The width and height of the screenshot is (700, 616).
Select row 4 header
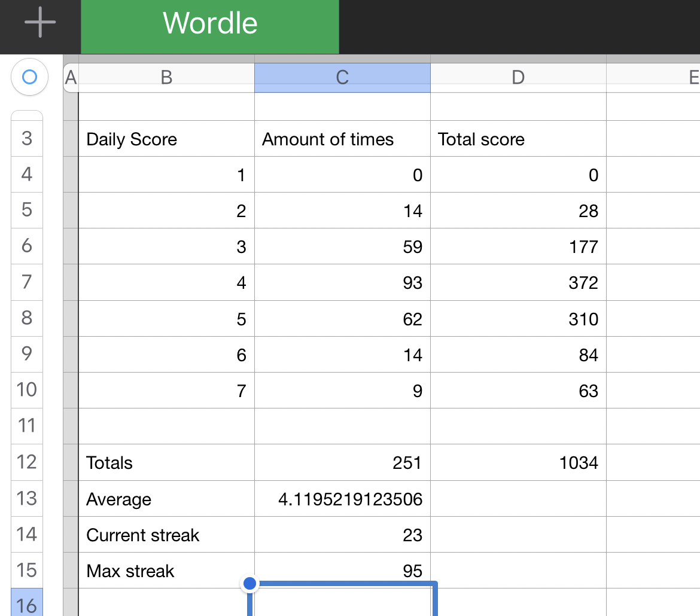point(27,174)
